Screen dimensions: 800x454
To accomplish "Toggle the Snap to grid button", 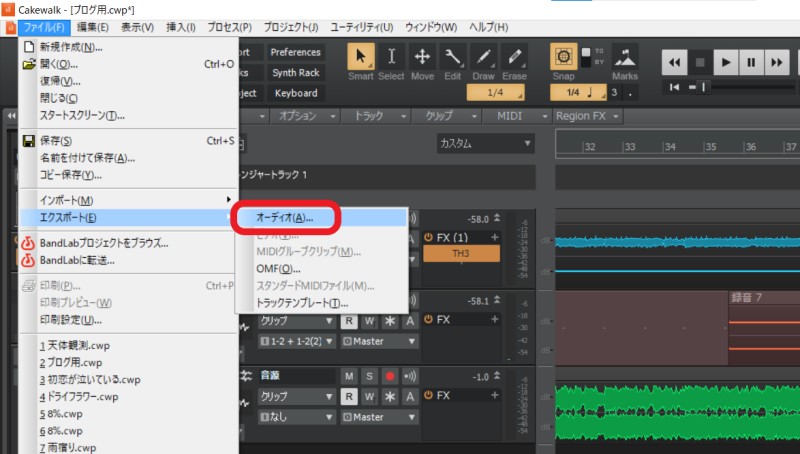I will [563, 57].
